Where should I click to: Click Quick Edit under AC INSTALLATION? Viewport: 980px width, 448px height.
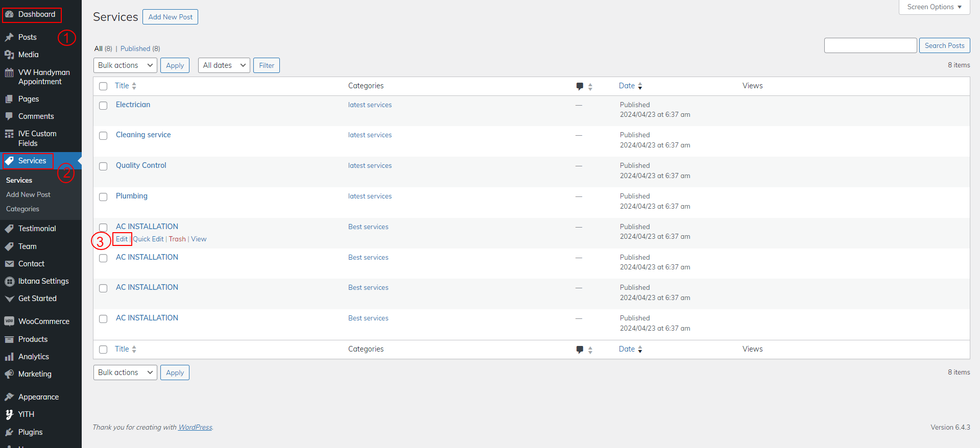[148, 239]
